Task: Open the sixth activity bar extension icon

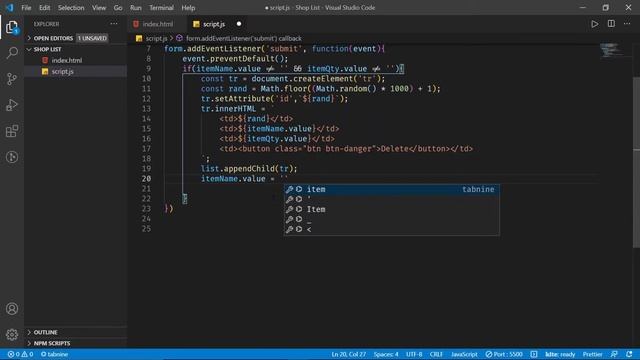Action: pyautogui.click(x=12, y=157)
